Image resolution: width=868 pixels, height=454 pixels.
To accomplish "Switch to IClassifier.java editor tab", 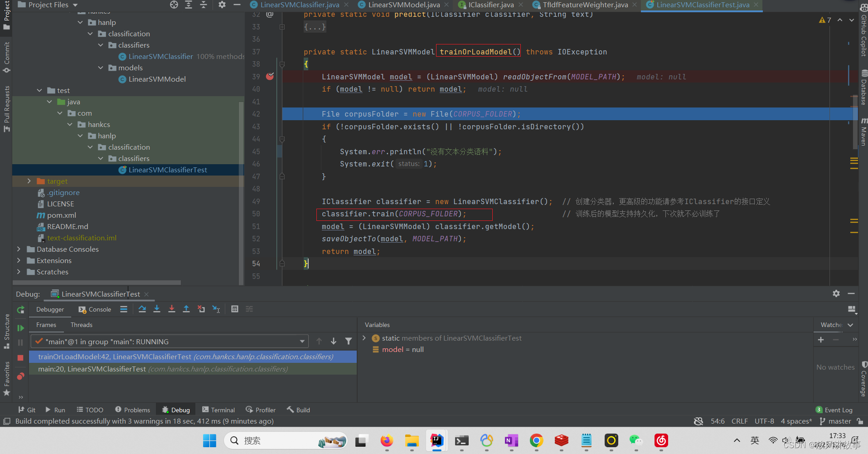I will click(x=491, y=5).
